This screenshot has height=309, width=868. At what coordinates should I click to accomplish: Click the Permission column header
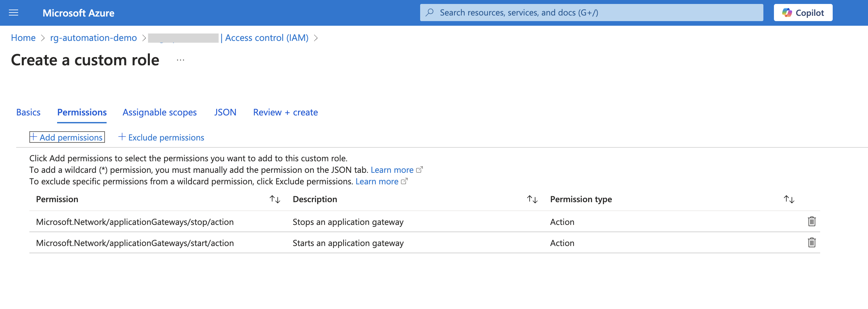57,199
